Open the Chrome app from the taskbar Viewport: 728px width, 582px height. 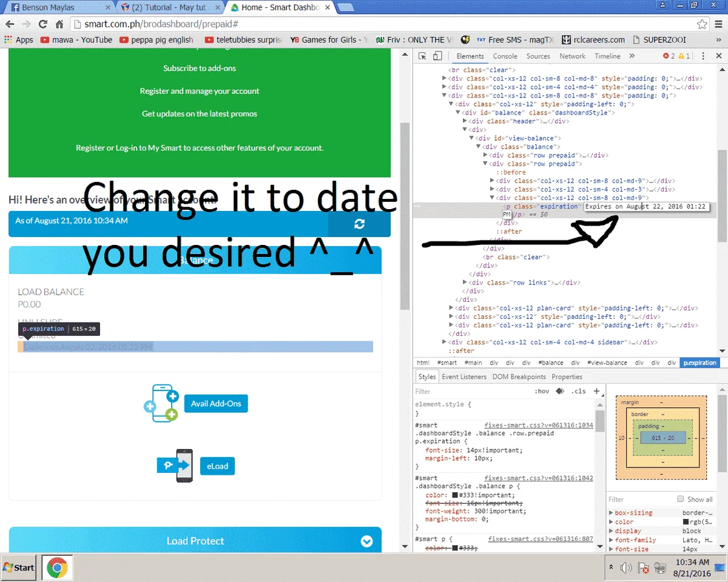57,567
